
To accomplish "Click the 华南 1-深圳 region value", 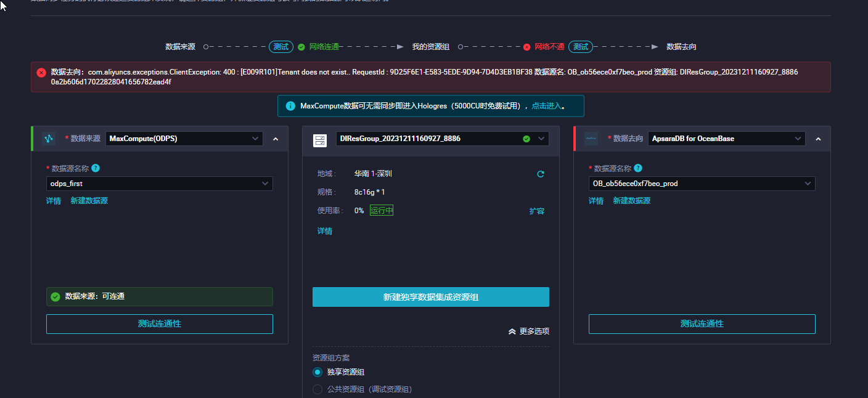I will pos(373,174).
